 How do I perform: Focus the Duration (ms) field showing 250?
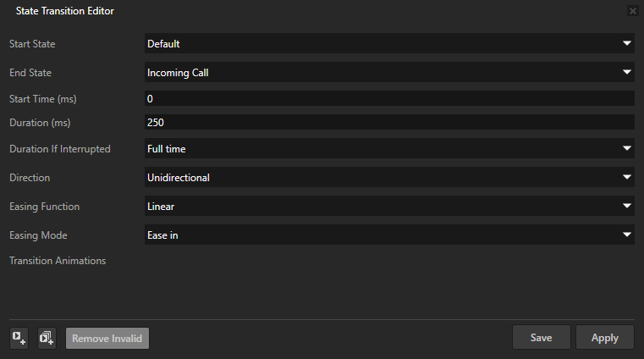(x=389, y=123)
